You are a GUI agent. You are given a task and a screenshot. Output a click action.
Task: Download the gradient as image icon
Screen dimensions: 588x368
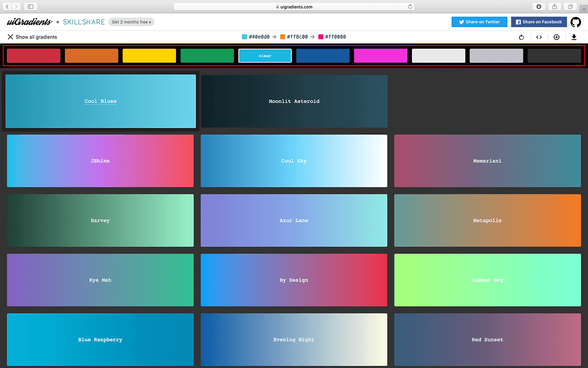pos(574,37)
